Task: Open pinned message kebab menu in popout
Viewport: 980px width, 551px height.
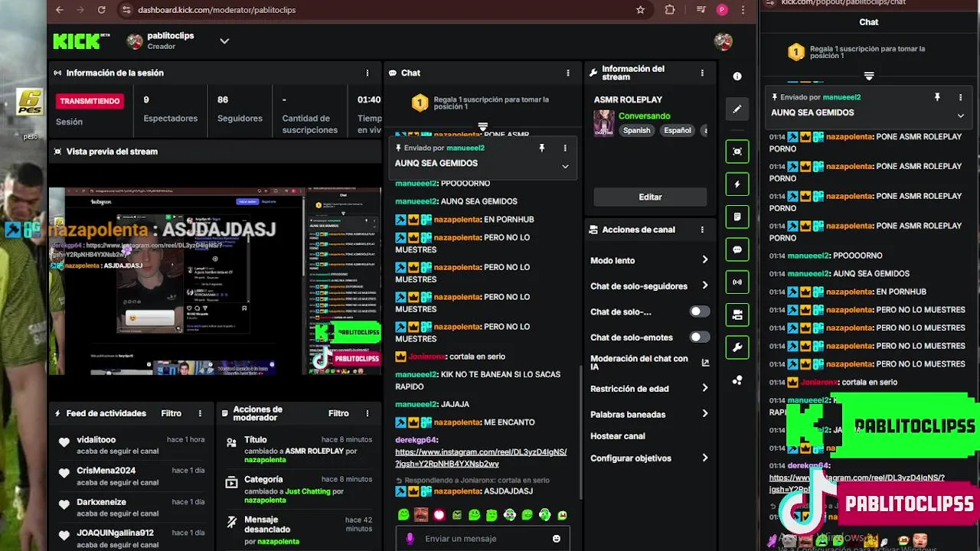Action: 960,97
